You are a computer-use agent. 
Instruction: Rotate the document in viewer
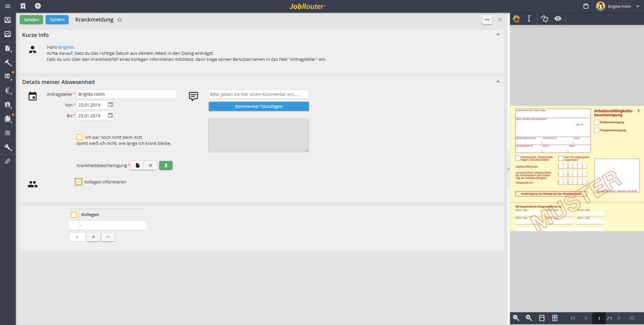pos(544,19)
